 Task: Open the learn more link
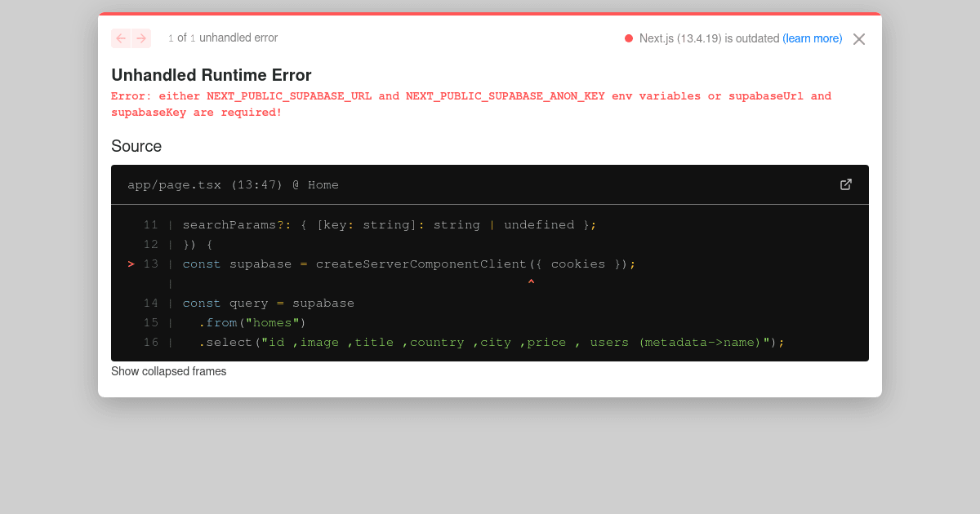tap(813, 38)
